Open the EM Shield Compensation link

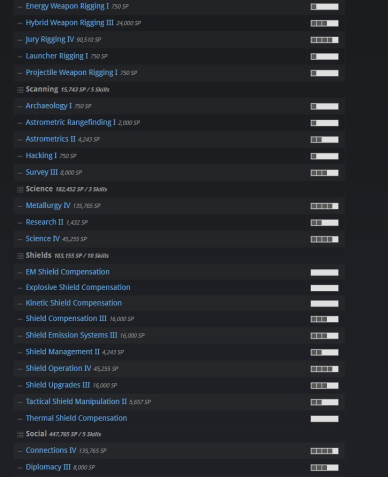tap(68, 272)
